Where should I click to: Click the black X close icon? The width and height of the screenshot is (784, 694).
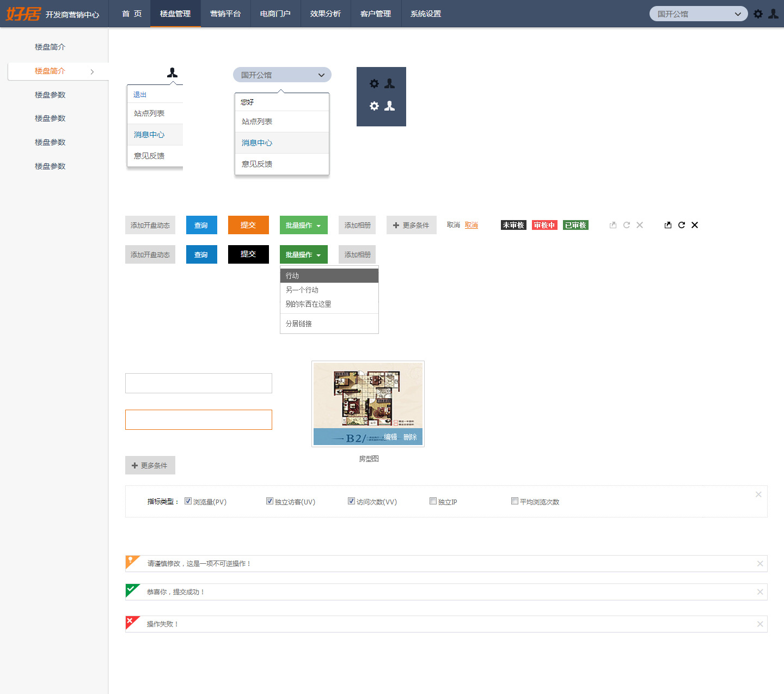point(695,225)
